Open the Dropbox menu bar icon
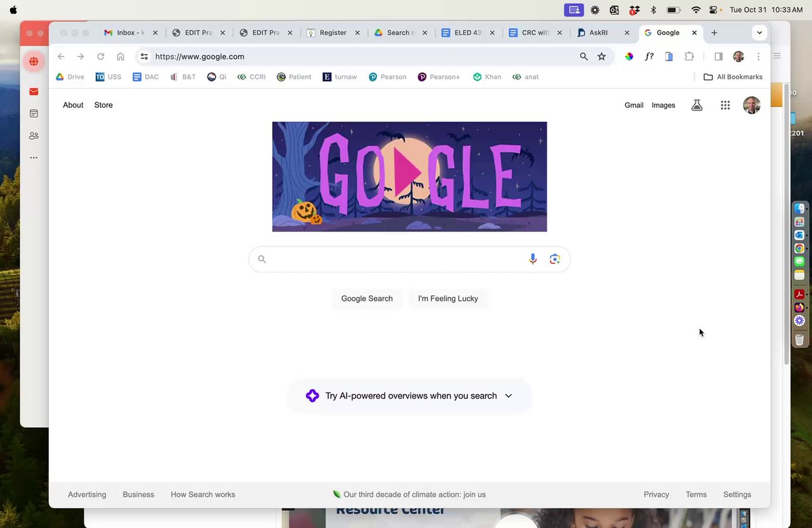The height and width of the screenshot is (528, 812). click(x=634, y=10)
